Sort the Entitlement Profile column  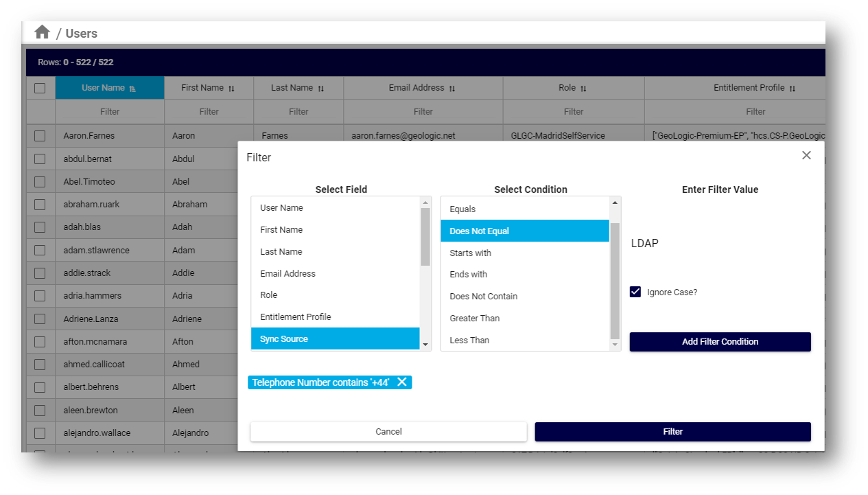[x=793, y=87]
